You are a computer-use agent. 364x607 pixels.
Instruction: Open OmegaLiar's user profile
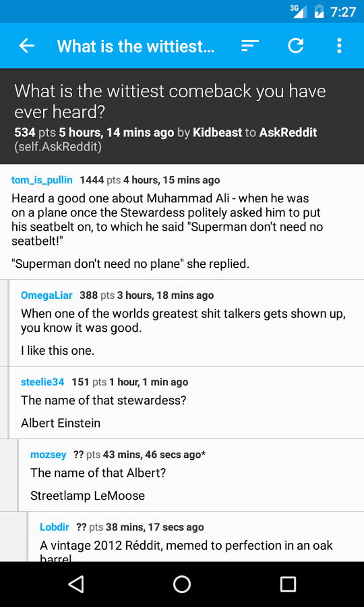pyautogui.click(x=47, y=295)
